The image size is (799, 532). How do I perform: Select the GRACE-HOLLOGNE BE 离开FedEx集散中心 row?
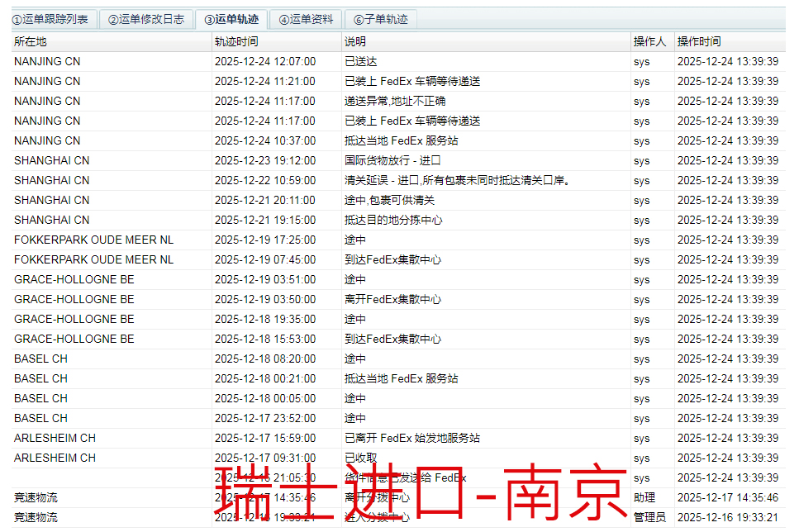(x=331, y=299)
